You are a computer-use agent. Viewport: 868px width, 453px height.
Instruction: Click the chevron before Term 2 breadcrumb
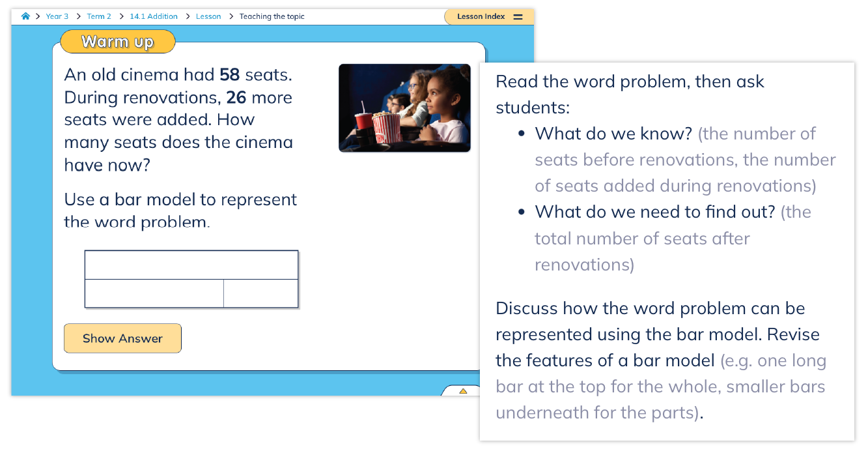tap(77, 16)
